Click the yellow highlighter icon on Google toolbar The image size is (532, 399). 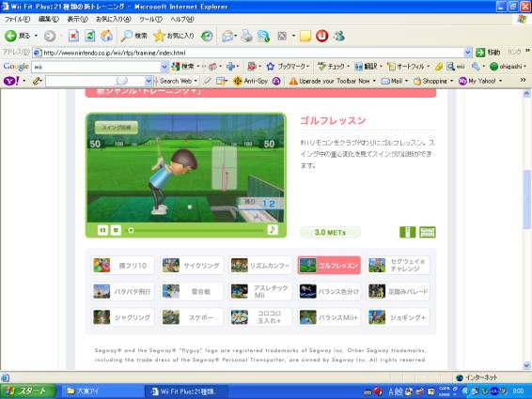439,67
